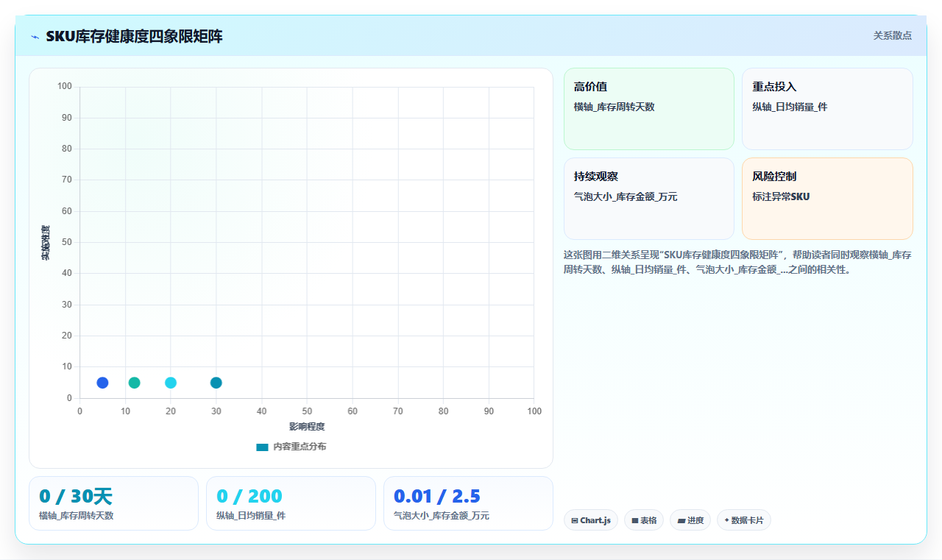
Task: Click the teal bubble at x=30
Action: pyautogui.click(x=216, y=383)
